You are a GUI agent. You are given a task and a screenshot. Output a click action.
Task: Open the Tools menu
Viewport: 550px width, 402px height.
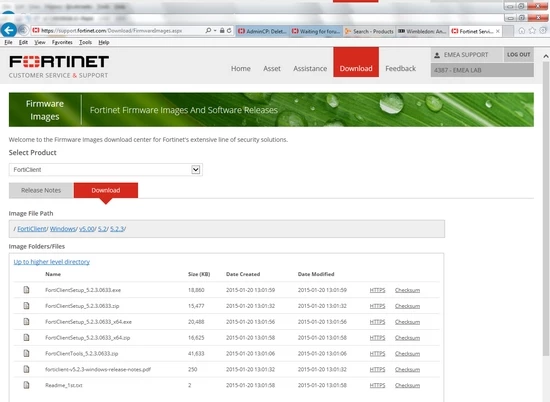[85, 42]
